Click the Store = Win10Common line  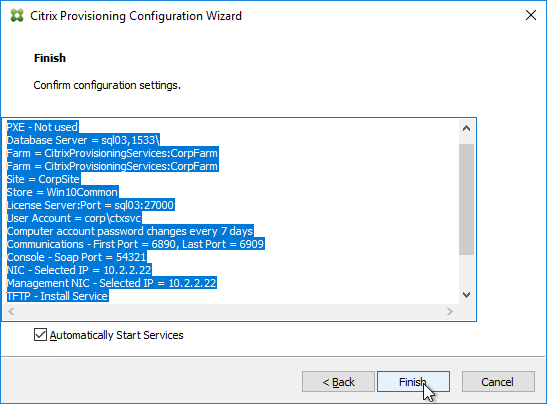click(x=63, y=192)
